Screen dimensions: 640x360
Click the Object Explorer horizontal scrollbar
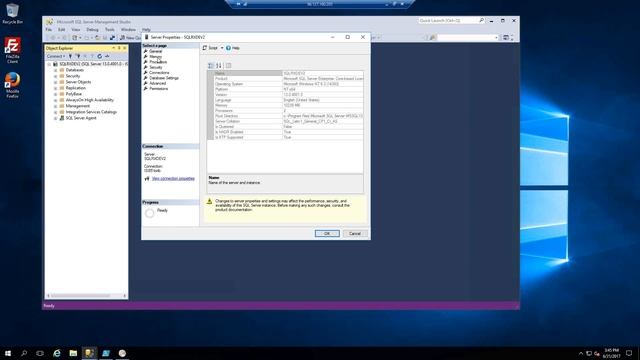(x=86, y=296)
